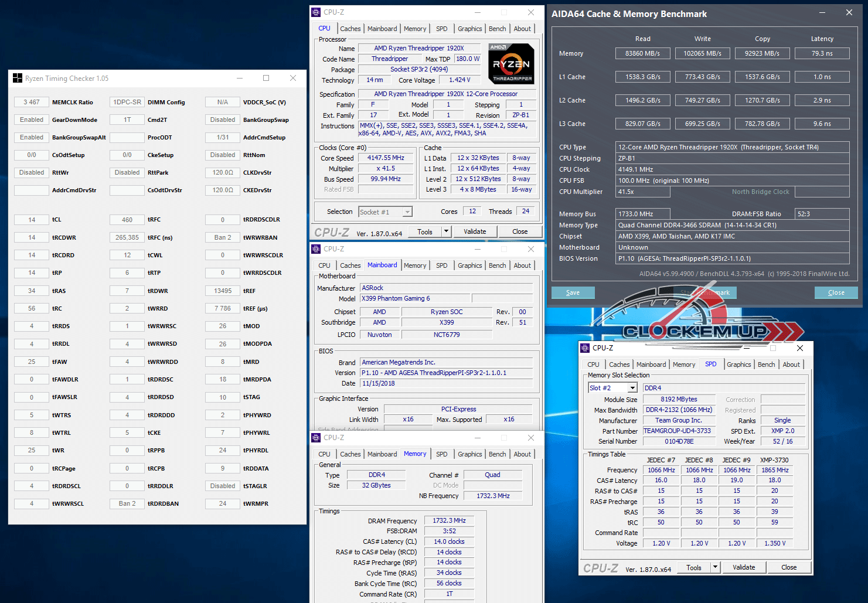868x603 pixels.
Task: Select About tab in the Mainboard CPU-Z window
Action: pos(522,265)
